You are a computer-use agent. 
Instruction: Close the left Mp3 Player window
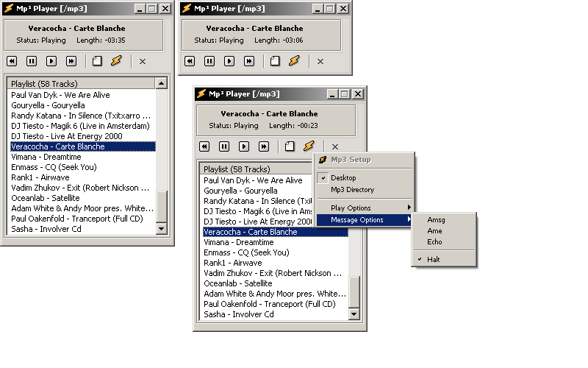click(x=165, y=9)
